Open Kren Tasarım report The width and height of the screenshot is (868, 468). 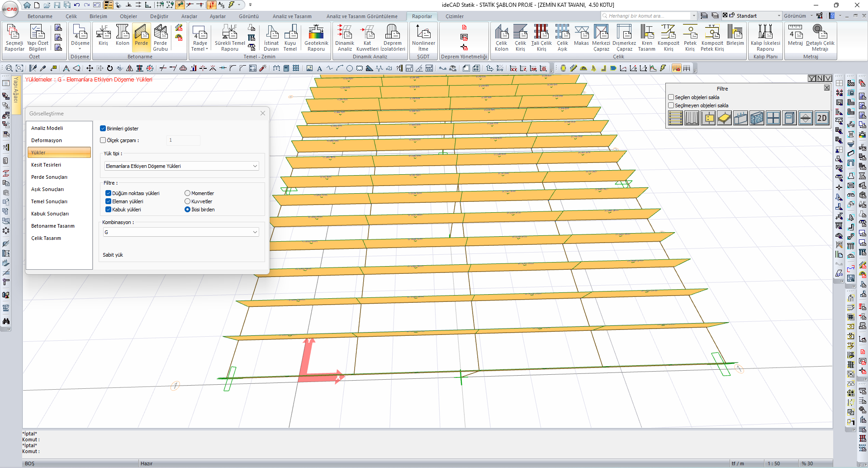[x=647, y=38]
